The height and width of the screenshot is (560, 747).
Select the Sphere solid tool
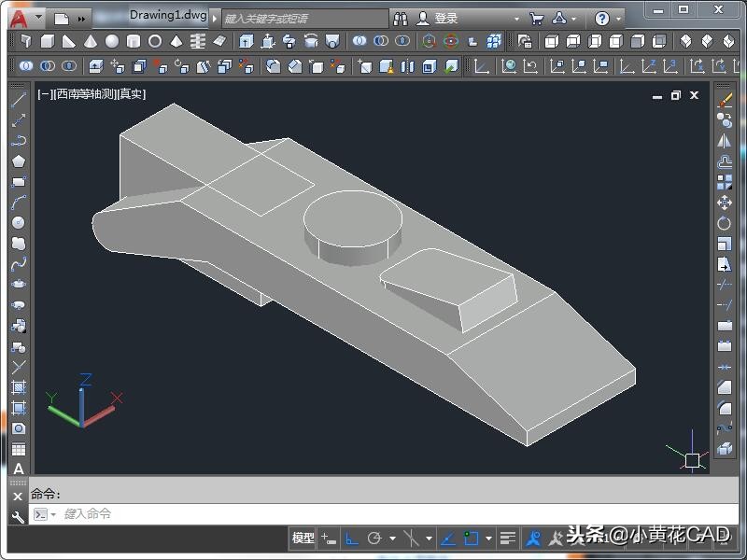coord(112,42)
